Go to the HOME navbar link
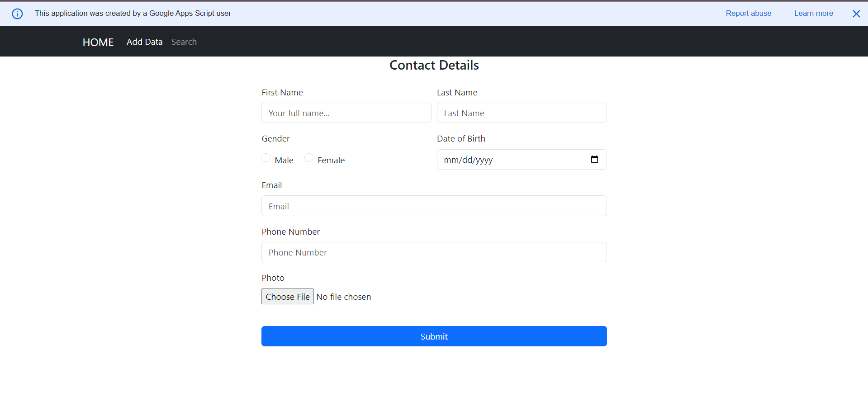The width and height of the screenshot is (868, 397). pyautogui.click(x=98, y=42)
